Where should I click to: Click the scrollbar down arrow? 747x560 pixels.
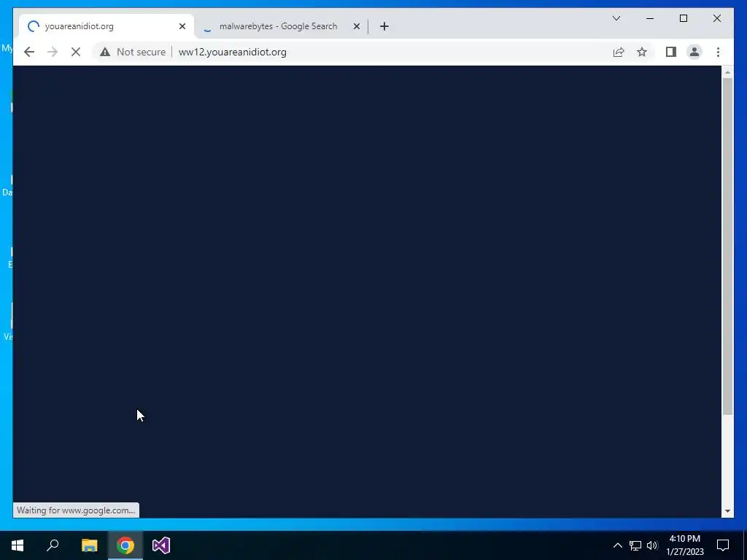tap(727, 511)
